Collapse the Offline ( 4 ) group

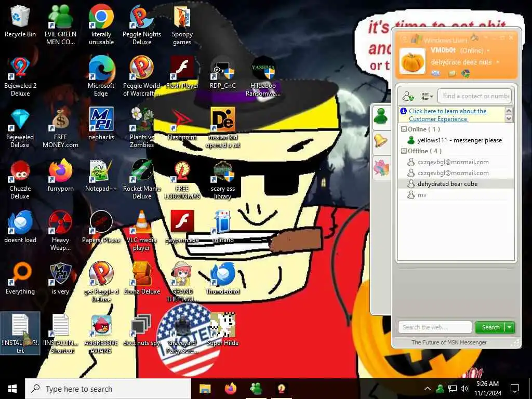(404, 151)
